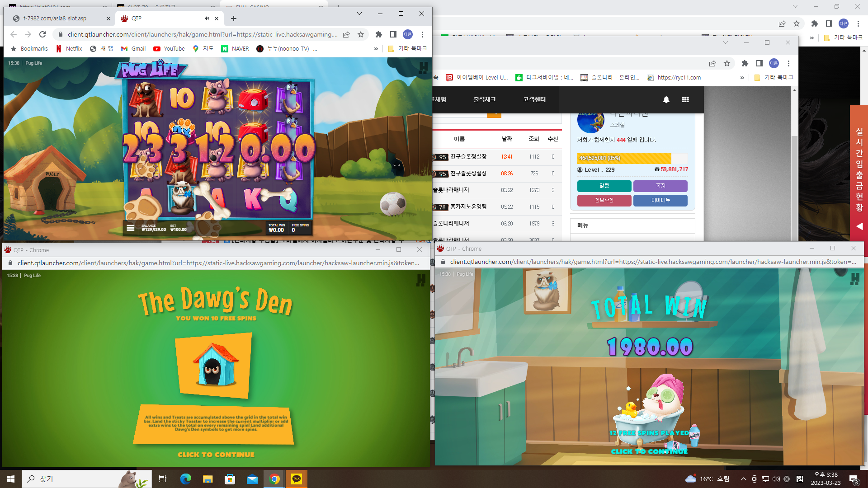868x488 pixels.
Task: Focus the address bar of the Pug Life window
Action: [202, 34]
